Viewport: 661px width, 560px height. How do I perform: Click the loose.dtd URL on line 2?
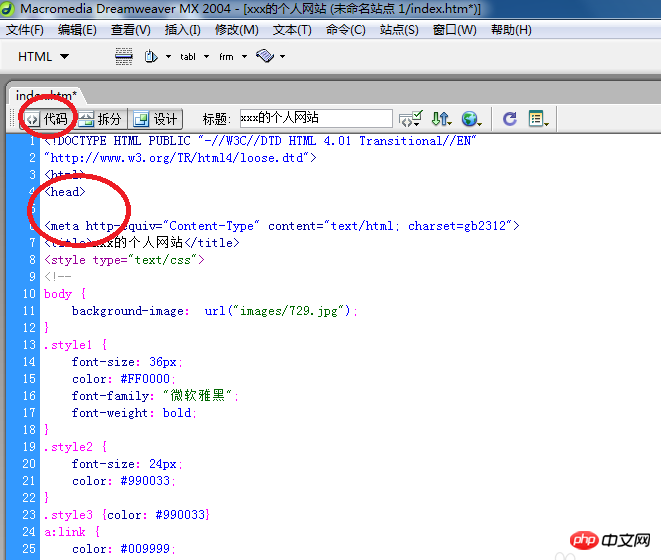pos(180,158)
